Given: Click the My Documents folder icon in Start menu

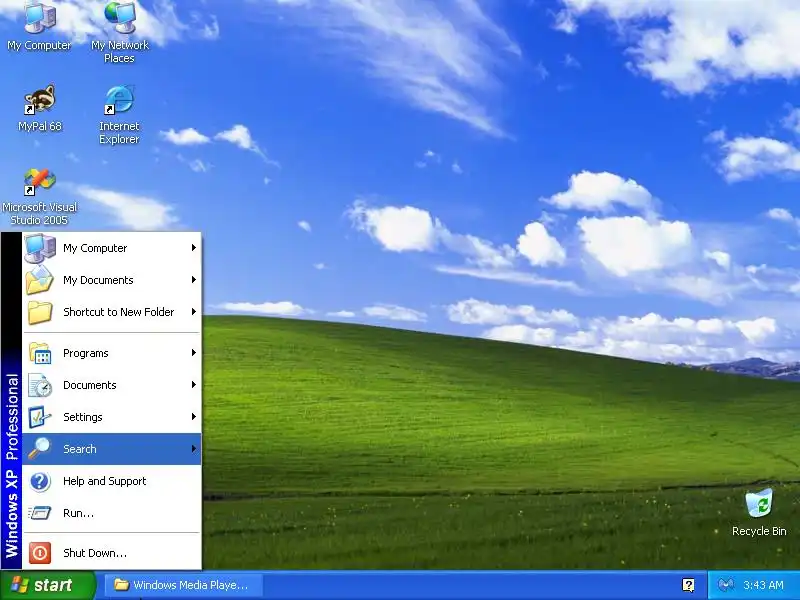Looking at the screenshot, I should [x=40, y=280].
